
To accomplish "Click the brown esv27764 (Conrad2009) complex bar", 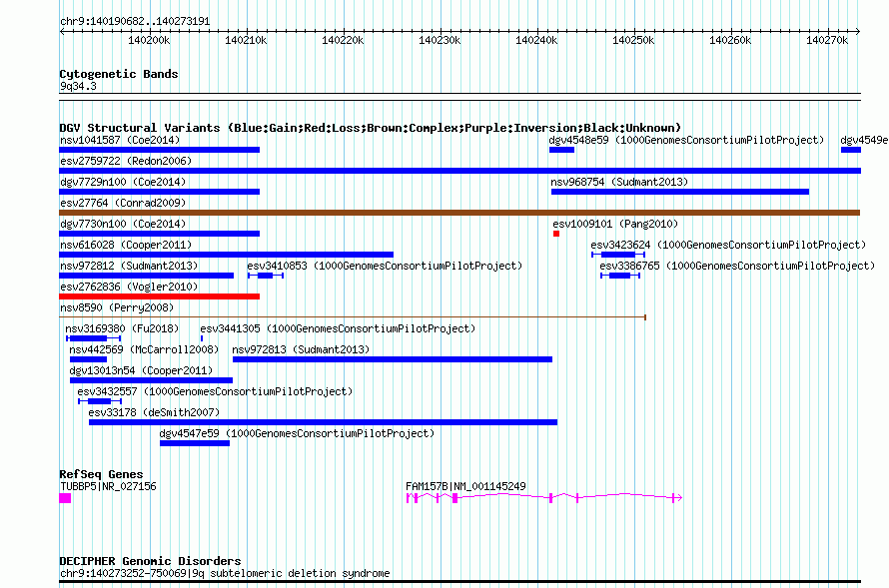I will 459,213.
